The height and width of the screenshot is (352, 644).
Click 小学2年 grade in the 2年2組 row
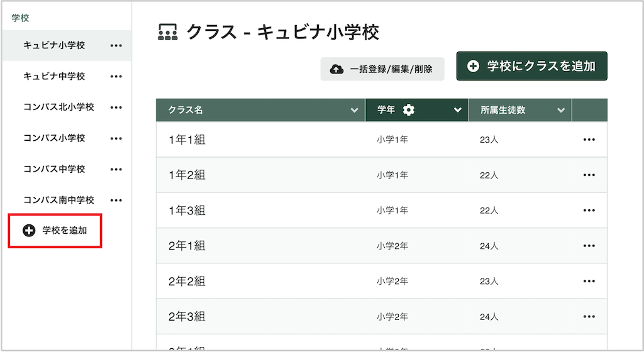(x=392, y=282)
